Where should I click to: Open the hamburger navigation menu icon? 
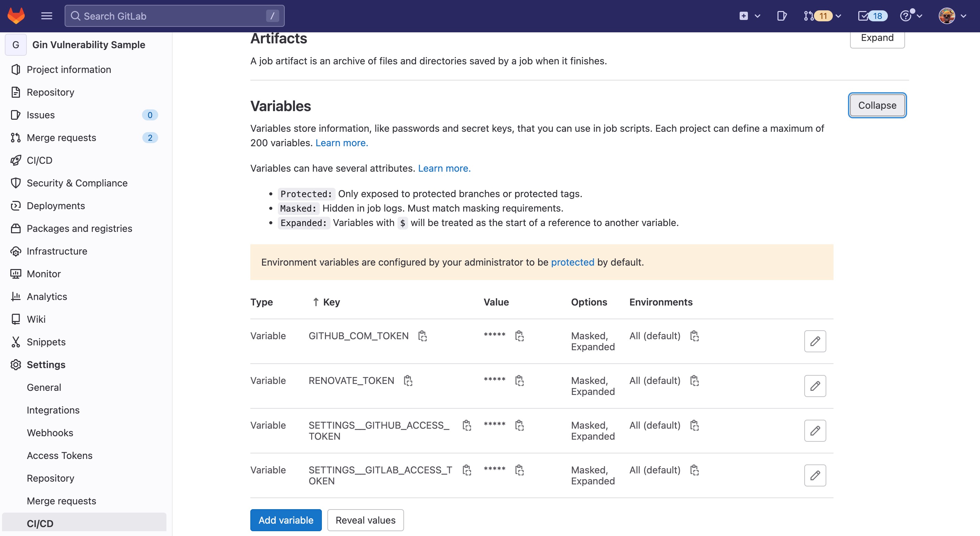click(x=46, y=16)
